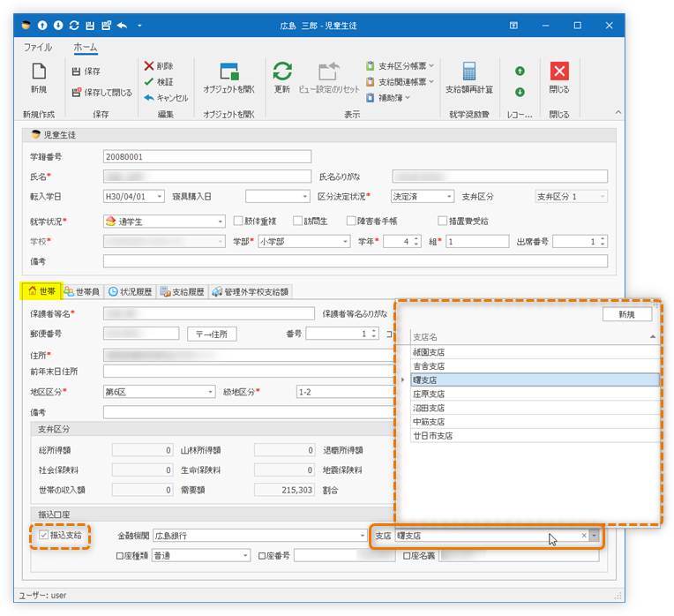Click the save-and-close icon in title bar

106,26
